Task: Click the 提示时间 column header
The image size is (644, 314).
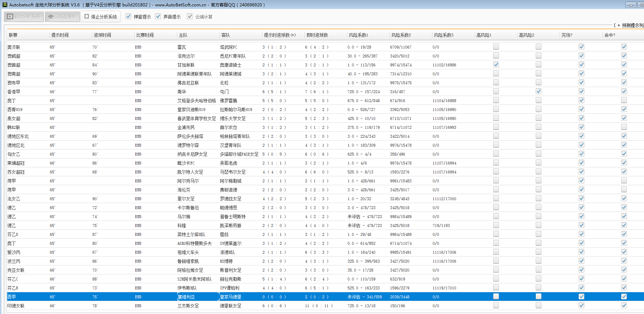Action: click(60, 35)
